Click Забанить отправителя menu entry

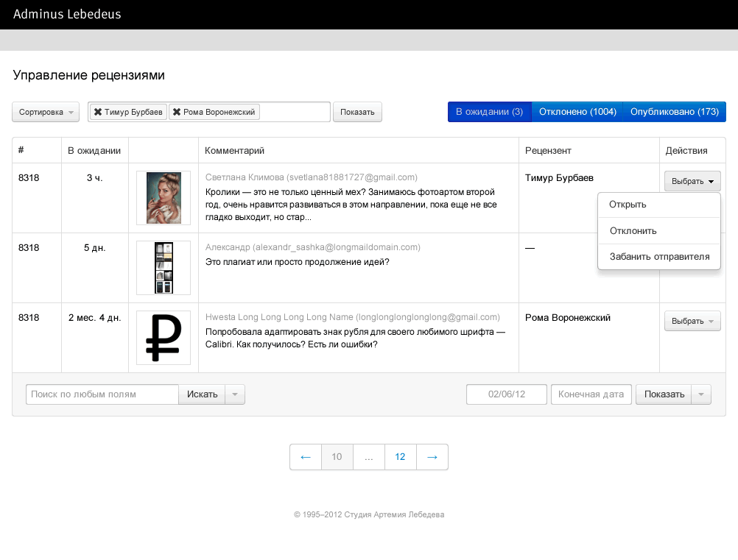(659, 257)
